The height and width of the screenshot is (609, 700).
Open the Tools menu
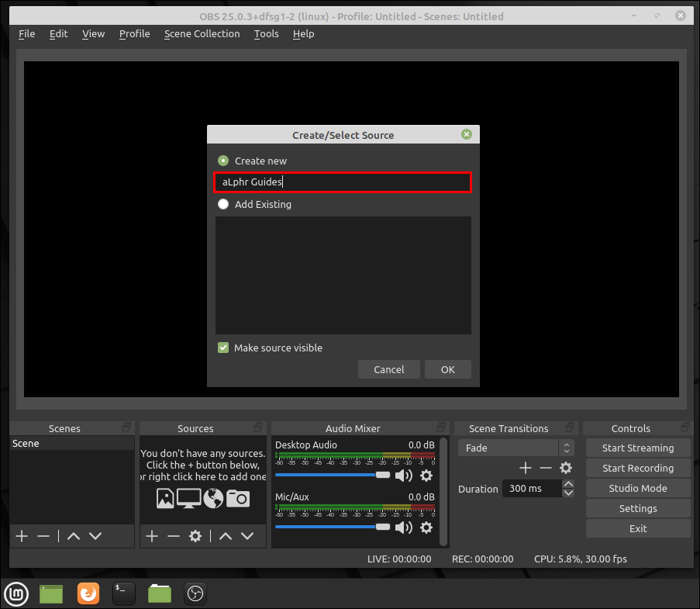click(266, 33)
